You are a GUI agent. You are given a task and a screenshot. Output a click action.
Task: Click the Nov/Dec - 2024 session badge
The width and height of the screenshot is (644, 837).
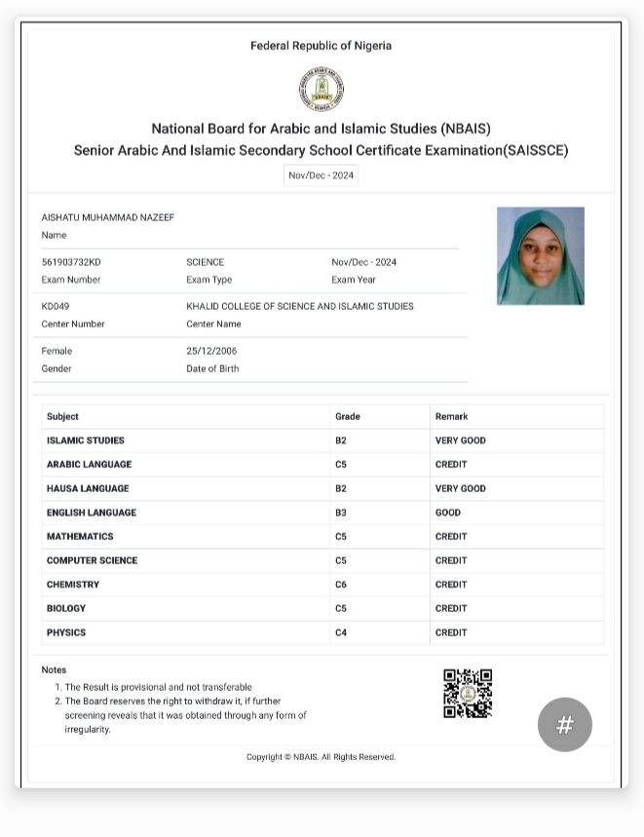pos(321,175)
